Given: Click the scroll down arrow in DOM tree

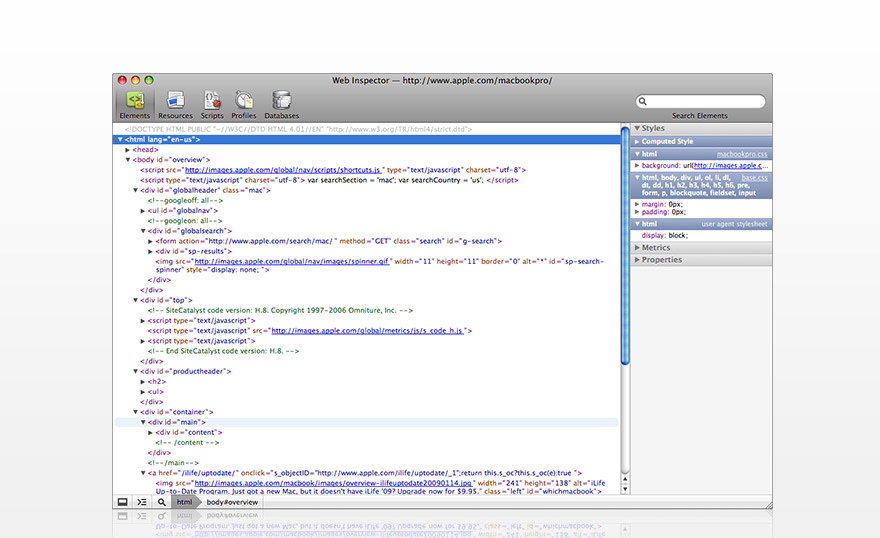Looking at the screenshot, I should pyautogui.click(x=625, y=489).
